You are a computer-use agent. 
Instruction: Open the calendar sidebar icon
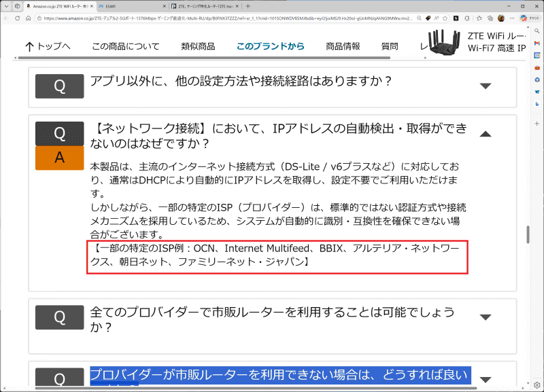pyautogui.click(x=537, y=56)
